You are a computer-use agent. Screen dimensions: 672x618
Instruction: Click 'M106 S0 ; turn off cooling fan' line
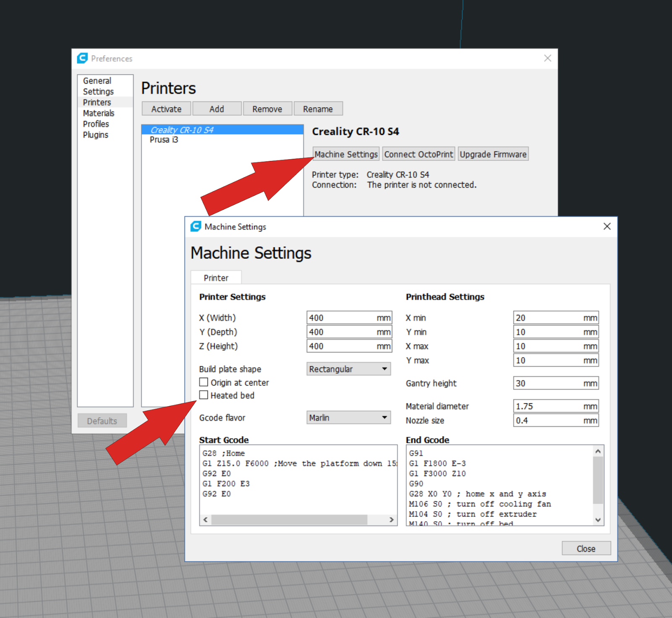click(x=480, y=504)
